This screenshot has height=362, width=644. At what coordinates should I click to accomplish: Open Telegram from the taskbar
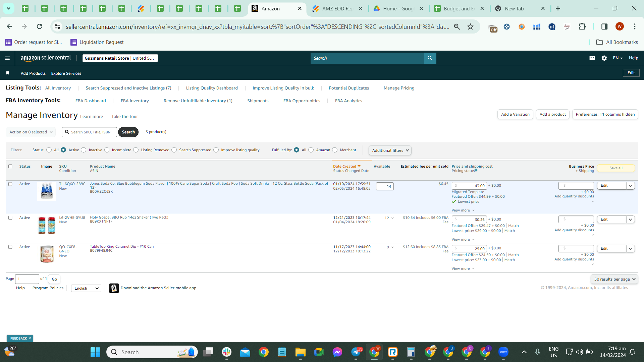[356, 352]
